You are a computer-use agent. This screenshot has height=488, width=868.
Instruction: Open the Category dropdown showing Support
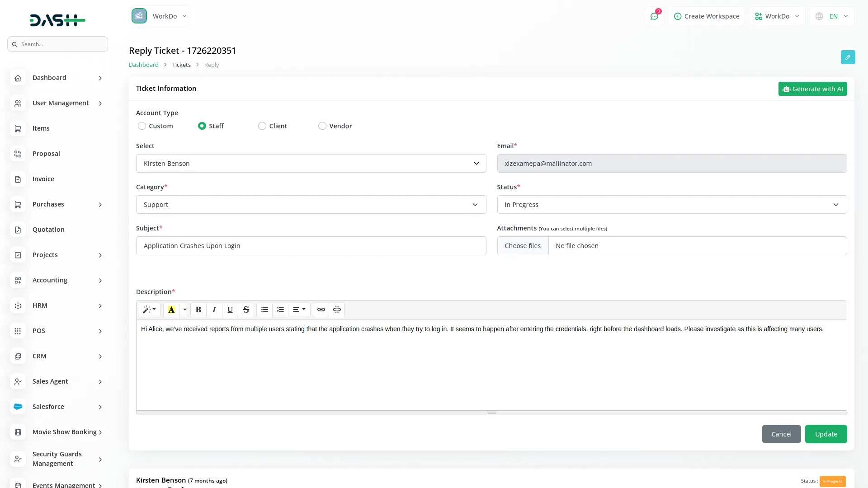tap(311, 205)
